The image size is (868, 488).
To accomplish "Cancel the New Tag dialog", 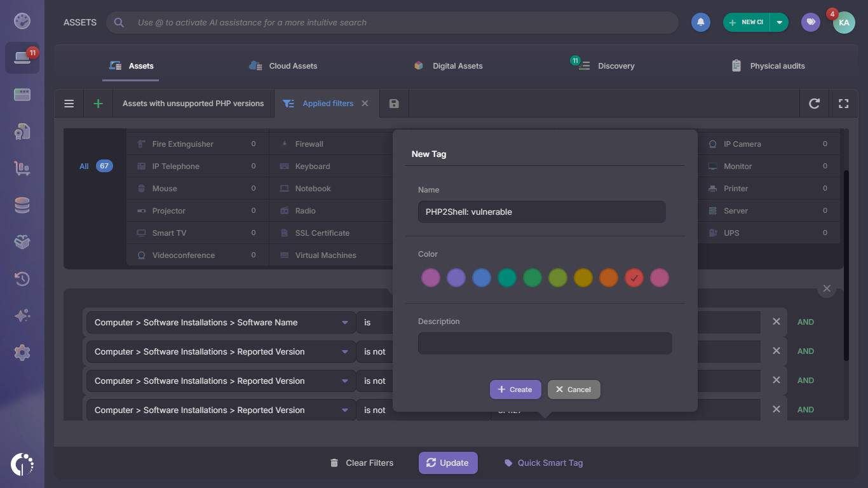I will tap(574, 390).
